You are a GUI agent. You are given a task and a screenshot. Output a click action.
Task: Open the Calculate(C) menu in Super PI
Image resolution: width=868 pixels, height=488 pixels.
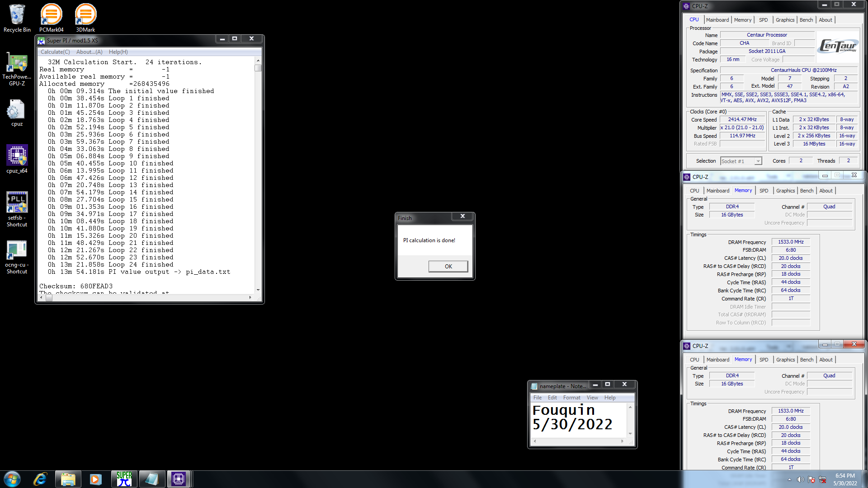click(x=55, y=52)
